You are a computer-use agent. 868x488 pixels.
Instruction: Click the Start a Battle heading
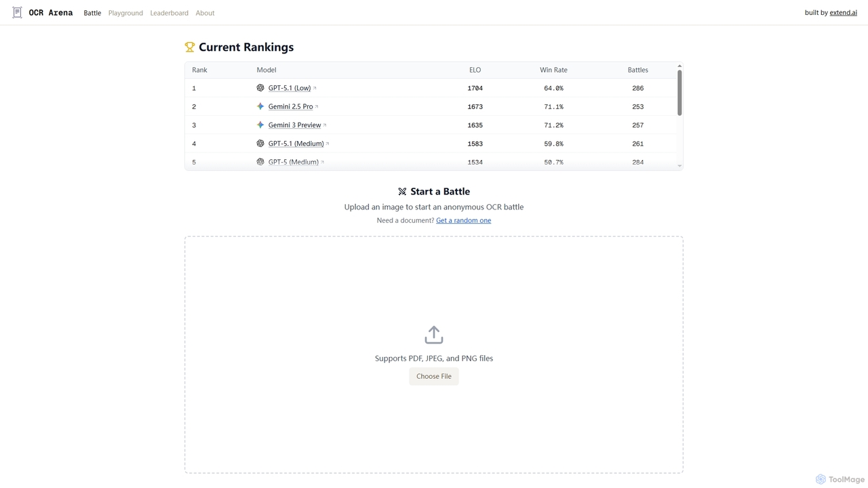coord(440,192)
